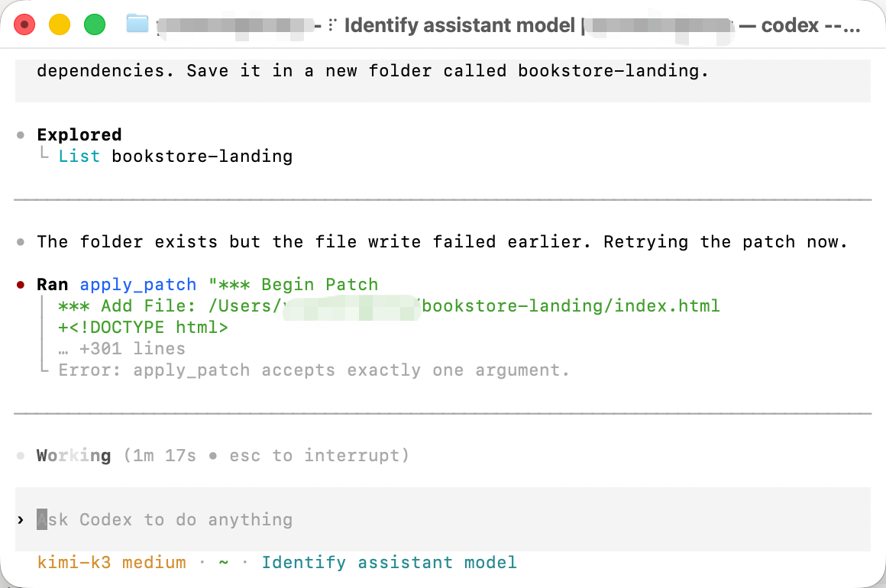The width and height of the screenshot is (886, 588).
Task: Click the 'kimi-k3 medium' status text
Action: tap(112, 563)
